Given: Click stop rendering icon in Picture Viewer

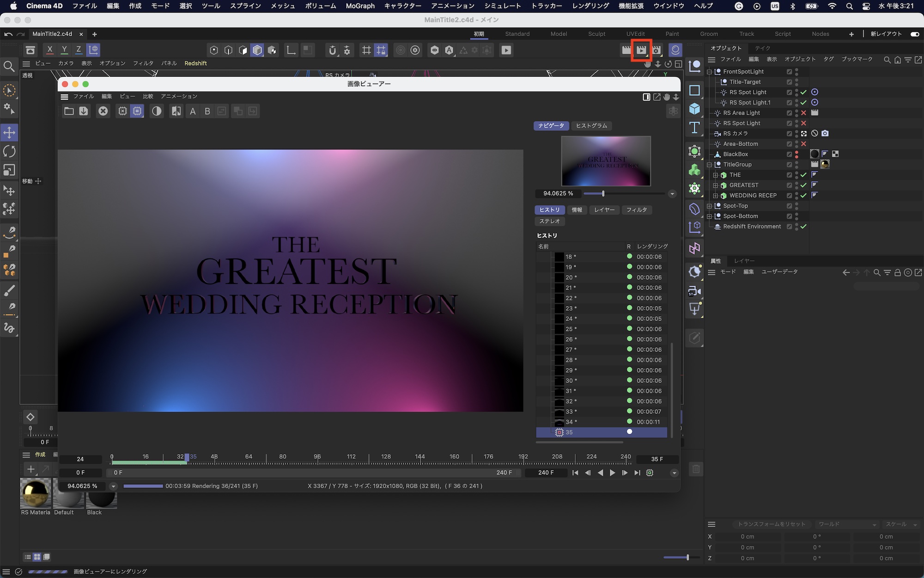Looking at the screenshot, I should [x=103, y=111].
